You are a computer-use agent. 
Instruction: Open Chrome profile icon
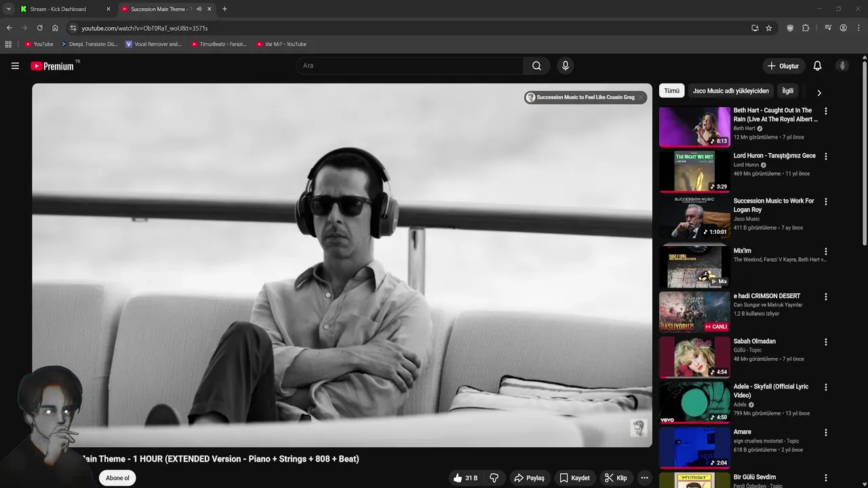click(843, 28)
